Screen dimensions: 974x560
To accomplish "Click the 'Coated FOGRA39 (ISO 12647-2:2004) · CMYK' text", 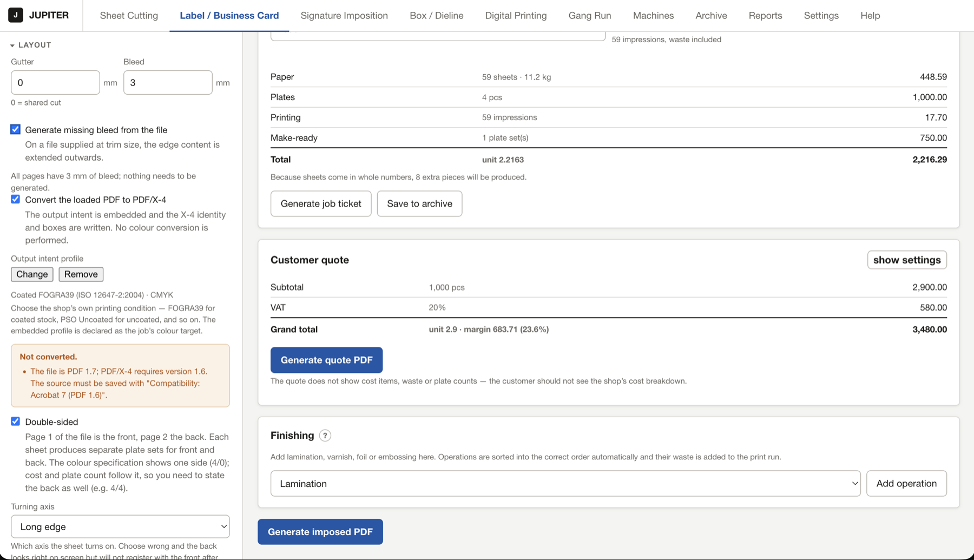I will (x=92, y=295).
